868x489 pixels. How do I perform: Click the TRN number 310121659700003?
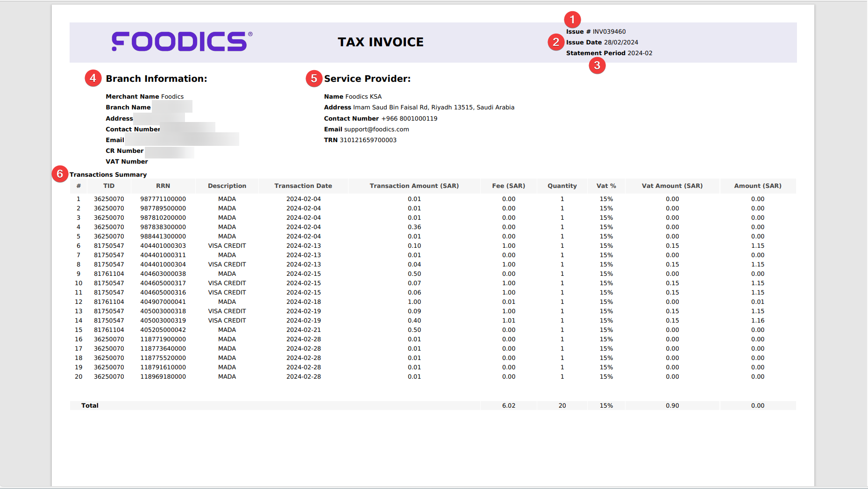368,140
